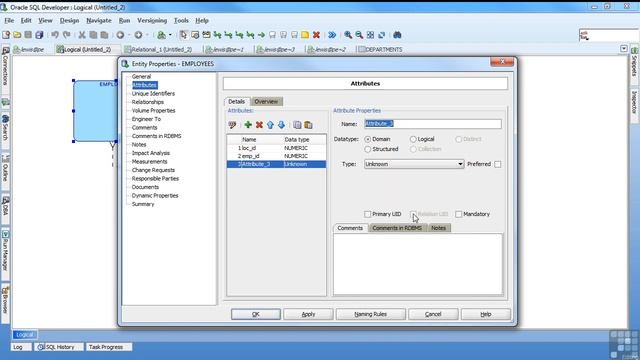Switch to the Details tab
640x360 pixels.
[x=236, y=101]
